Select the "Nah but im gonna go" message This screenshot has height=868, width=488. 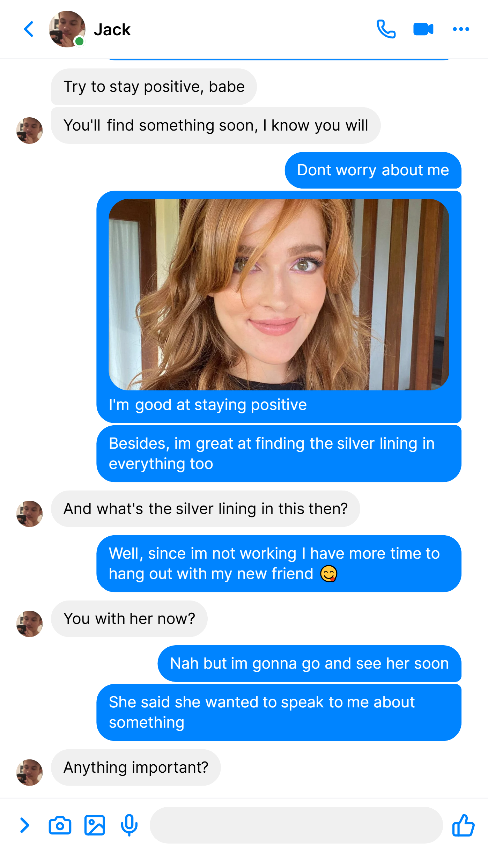pos(309,663)
